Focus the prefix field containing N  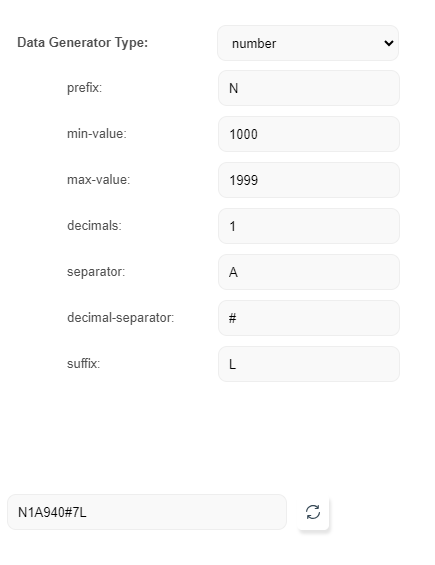[x=309, y=88]
